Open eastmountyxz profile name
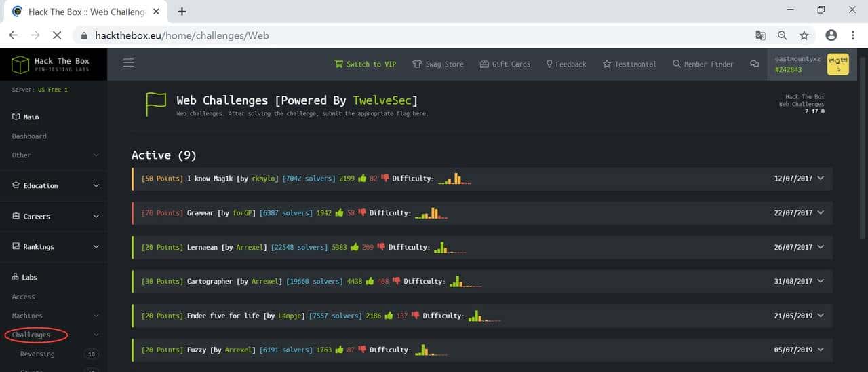This screenshot has height=372, width=868. pyautogui.click(x=797, y=59)
